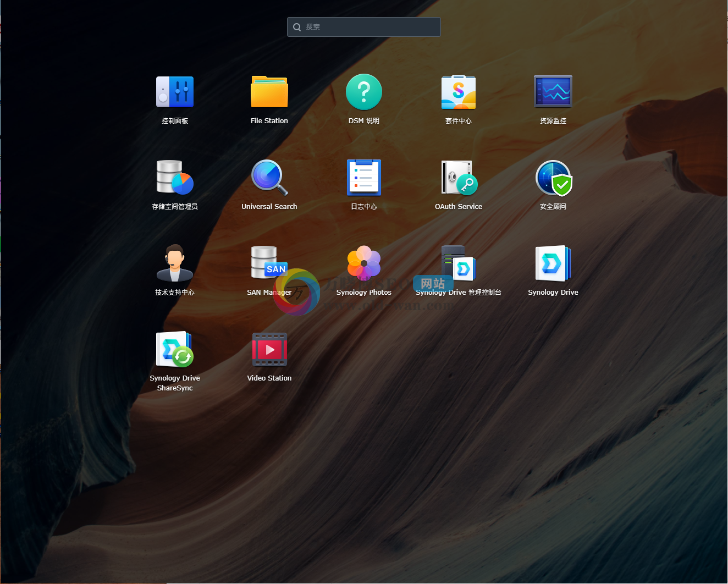728x584 pixels.
Task: Open 日志中心 log center icon
Action: tap(364, 178)
